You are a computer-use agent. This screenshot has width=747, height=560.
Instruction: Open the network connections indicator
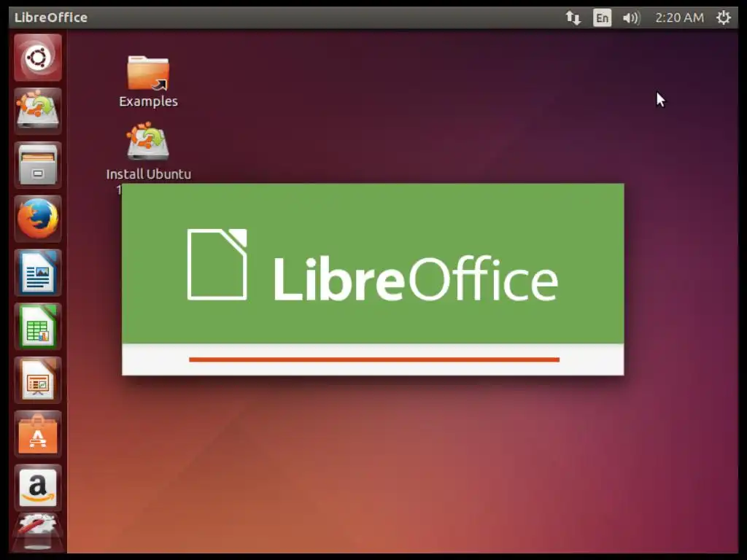coord(573,18)
